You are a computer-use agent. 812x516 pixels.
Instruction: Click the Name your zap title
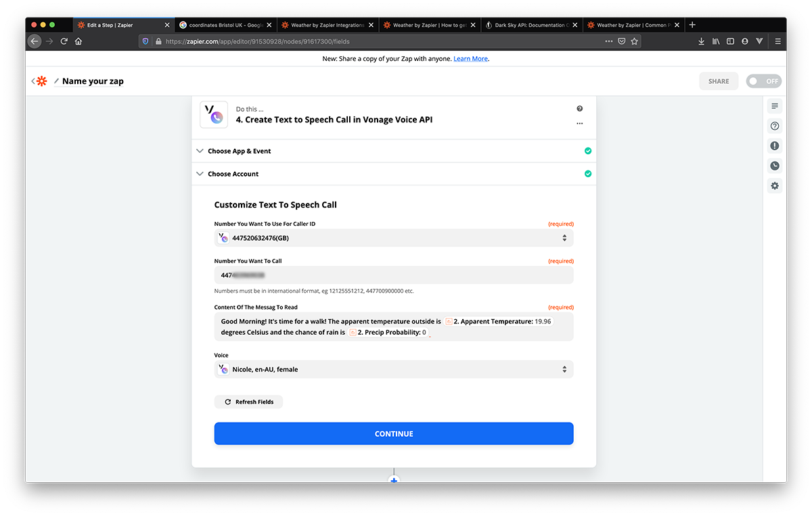pos(93,81)
